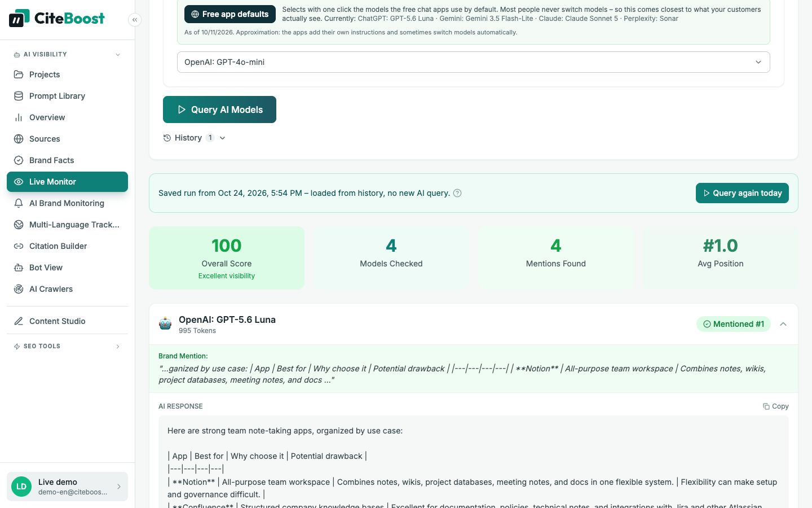Click the Mentioned #1 badge
Viewport: 812px width, 508px height.
(x=734, y=324)
